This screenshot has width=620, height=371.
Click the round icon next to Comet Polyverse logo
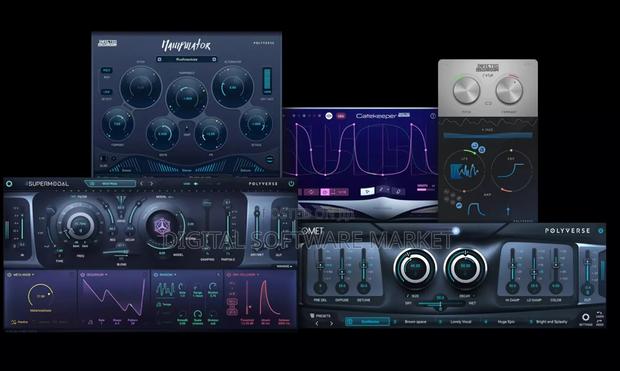(x=601, y=231)
